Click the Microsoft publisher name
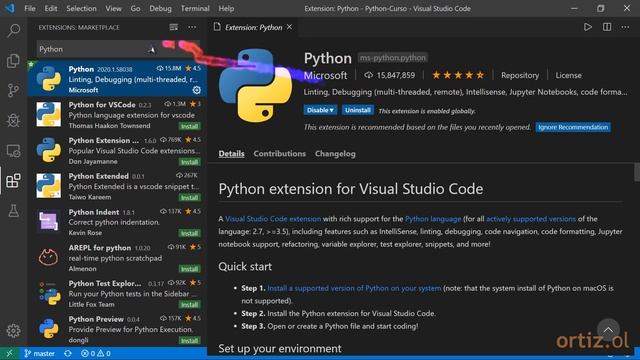This screenshot has height=360, width=640. coord(326,75)
